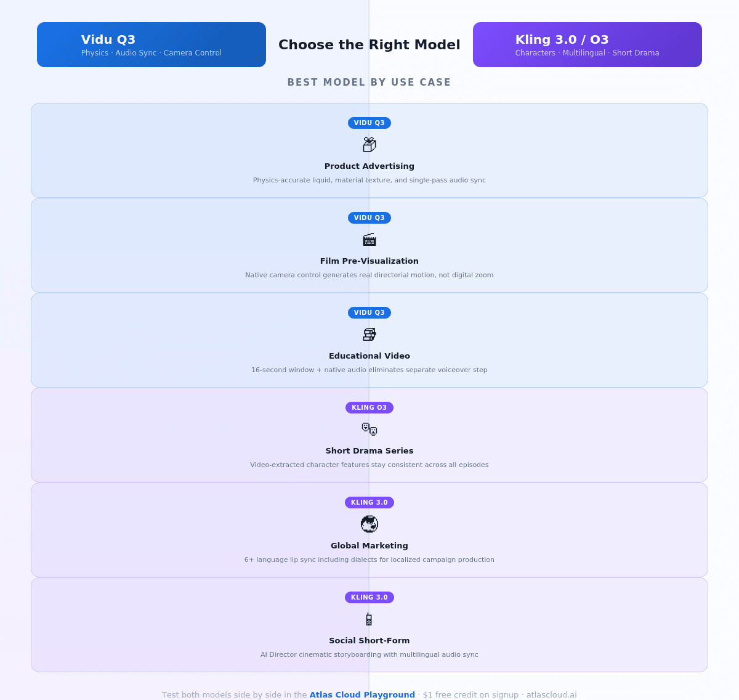Click the globe icon for Global Marketing
739x700 pixels.
pyautogui.click(x=369, y=524)
